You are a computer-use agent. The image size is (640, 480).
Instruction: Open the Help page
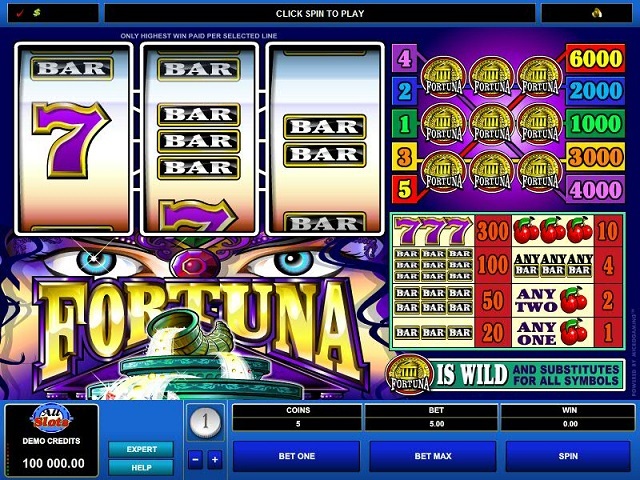click(141, 467)
